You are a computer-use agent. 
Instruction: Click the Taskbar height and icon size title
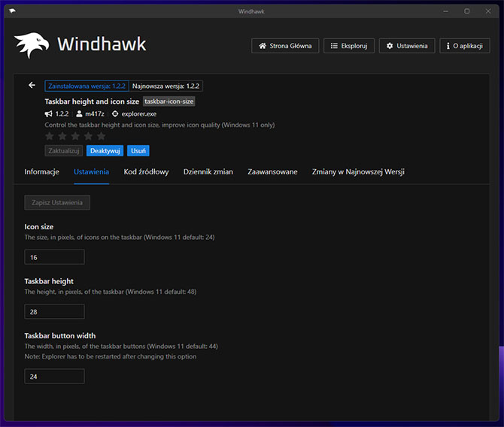pyautogui.click(x=92, y=101)
